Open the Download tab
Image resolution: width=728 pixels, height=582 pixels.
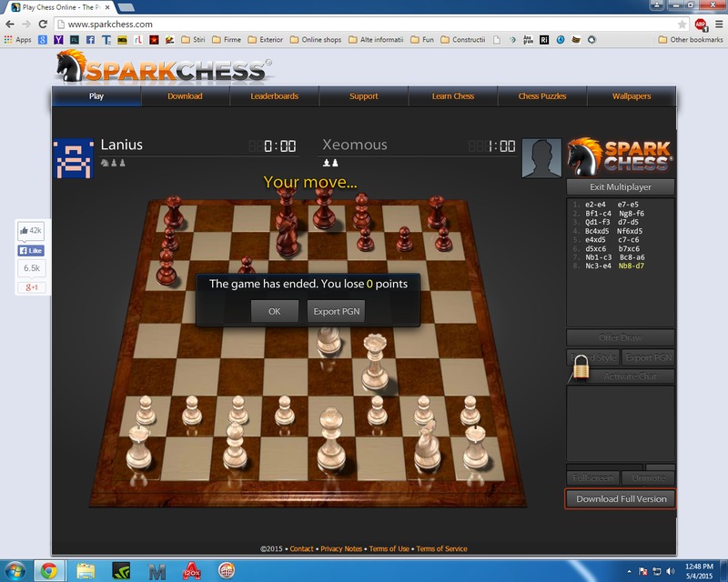point(185,96)
